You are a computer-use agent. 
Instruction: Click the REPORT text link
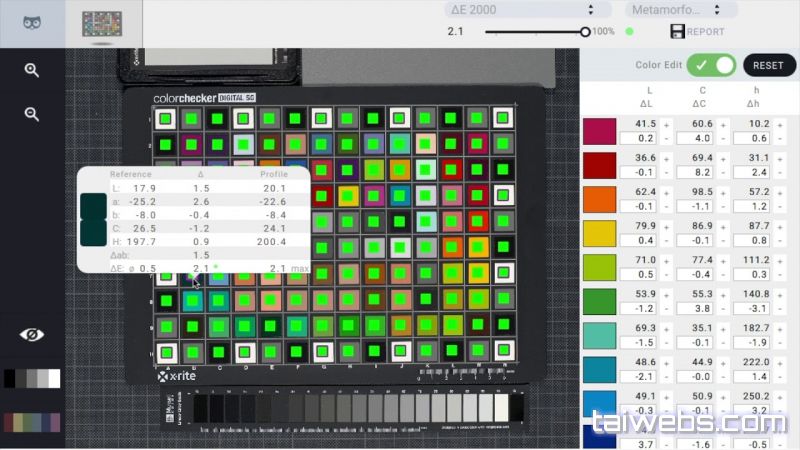[x=706, y=32]
